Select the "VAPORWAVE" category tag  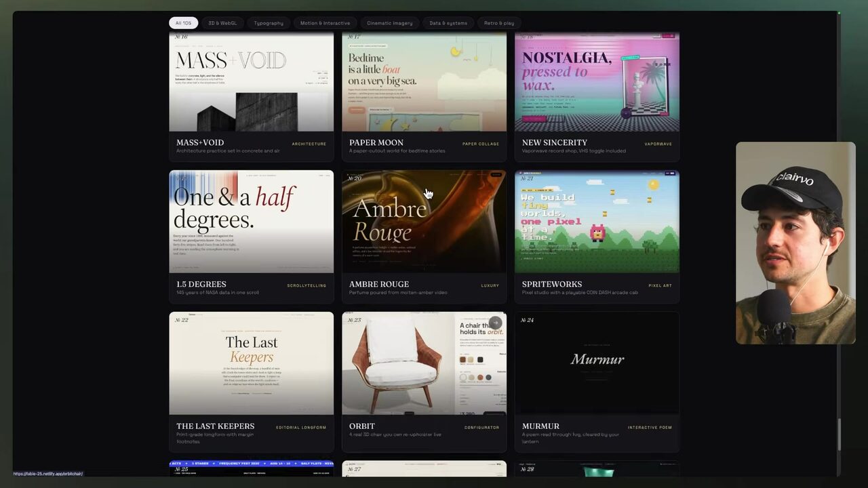click(x=658, y=144)
